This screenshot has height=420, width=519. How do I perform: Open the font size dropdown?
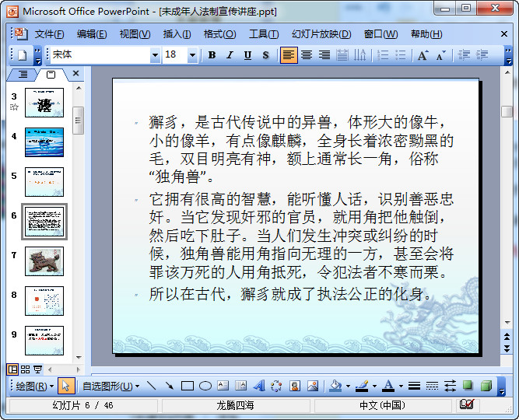pyautogui.click(x=192, y=55)
